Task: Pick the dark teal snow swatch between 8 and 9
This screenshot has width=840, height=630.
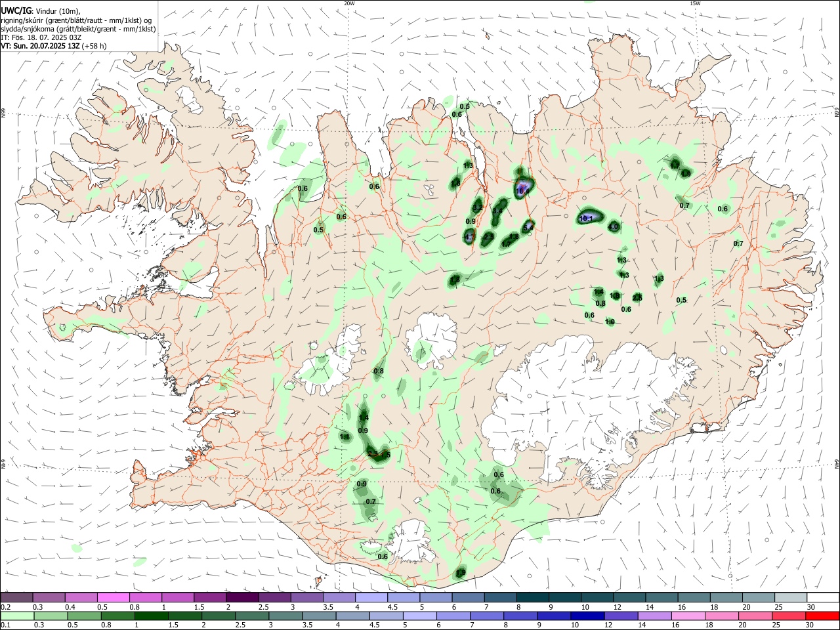Action: pos(532,598)
